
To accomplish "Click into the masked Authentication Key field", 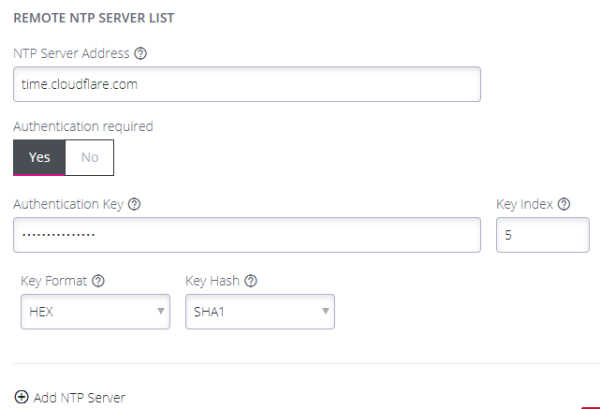I will (247, 235).
